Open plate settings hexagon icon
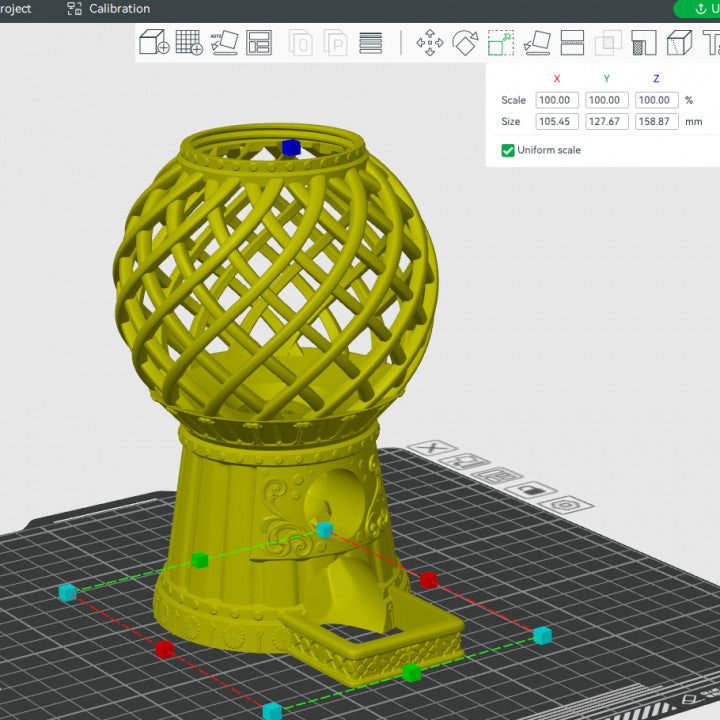 coord(564,505)
